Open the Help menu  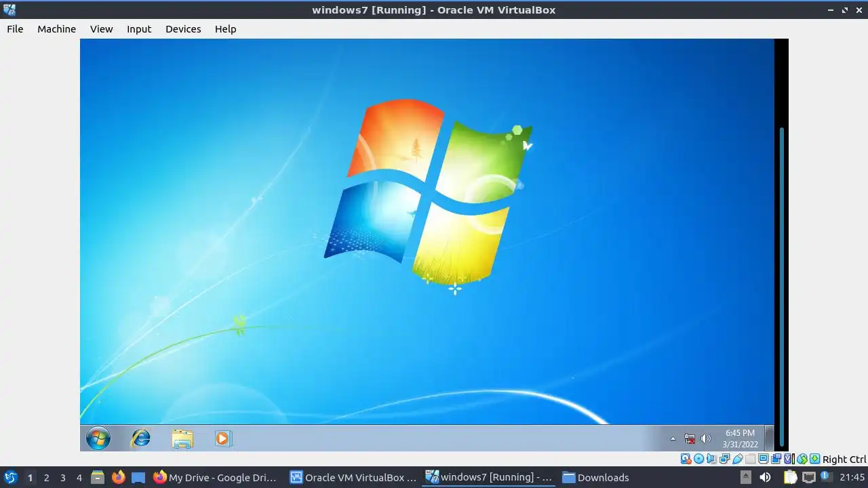point(225,29)
